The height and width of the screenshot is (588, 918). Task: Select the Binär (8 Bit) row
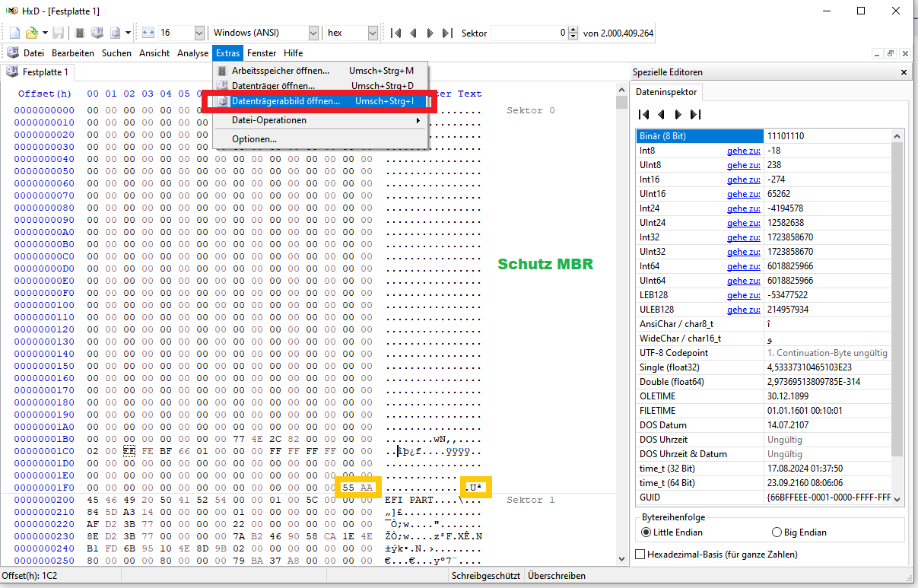coord(764,136)
